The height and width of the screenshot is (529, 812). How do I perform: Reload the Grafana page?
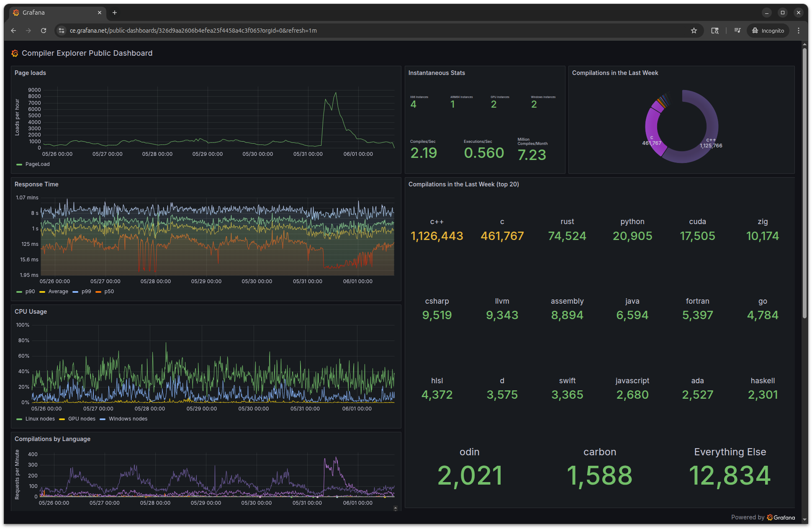(44, 31)
